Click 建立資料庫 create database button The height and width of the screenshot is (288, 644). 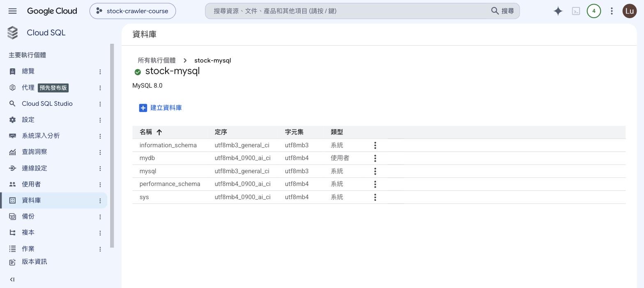pyautogui.click(x=160, y=108)
